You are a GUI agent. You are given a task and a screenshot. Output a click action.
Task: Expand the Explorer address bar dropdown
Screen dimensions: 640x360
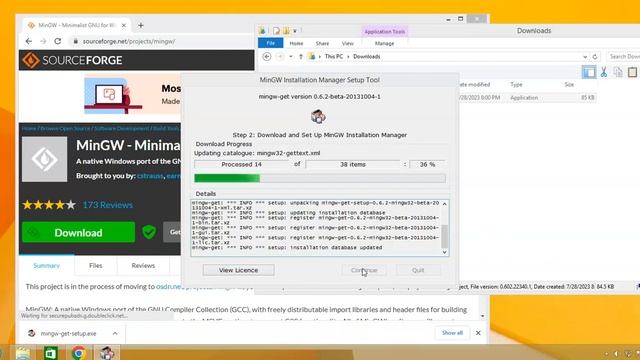pos(585,57)
